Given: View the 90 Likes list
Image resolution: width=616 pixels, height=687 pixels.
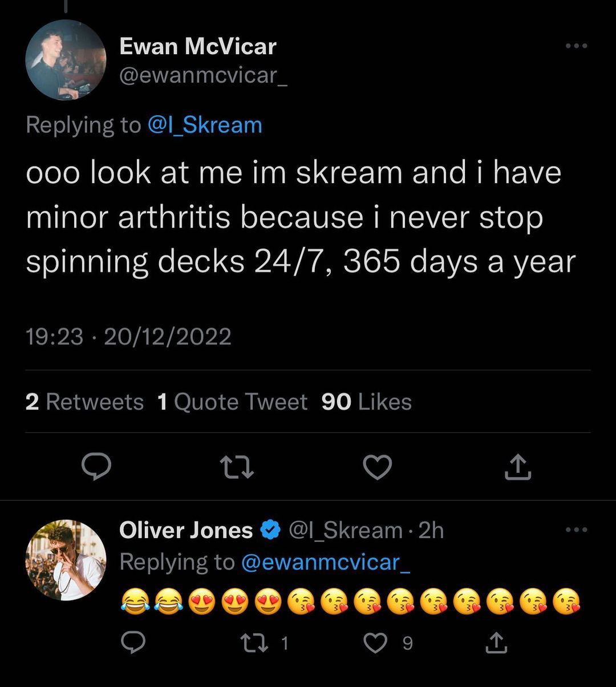Looking at the screenshot, I should tap(367, 402).
